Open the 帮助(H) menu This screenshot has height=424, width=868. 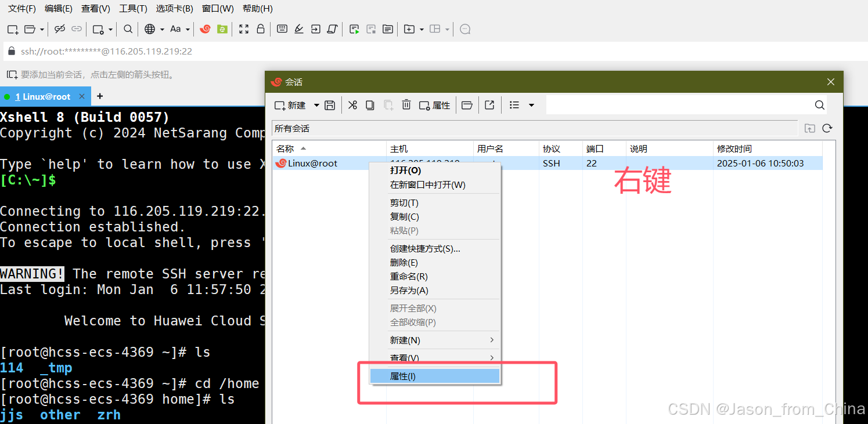pyautogui.click(x=258, y=9)
